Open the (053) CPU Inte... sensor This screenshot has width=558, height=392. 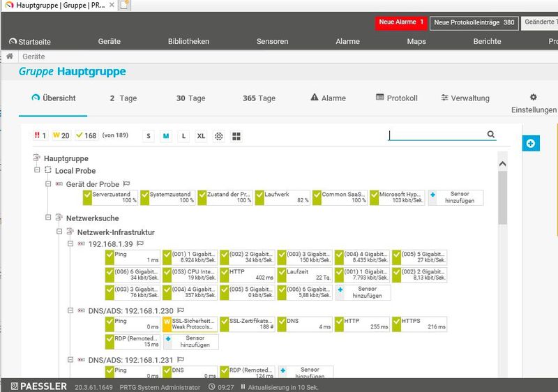click(x=190, y=275)
